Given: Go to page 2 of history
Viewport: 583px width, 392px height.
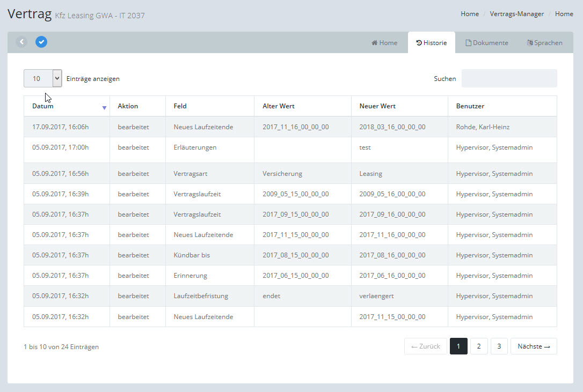Looking at the screenshot, I should pos(479,346).
